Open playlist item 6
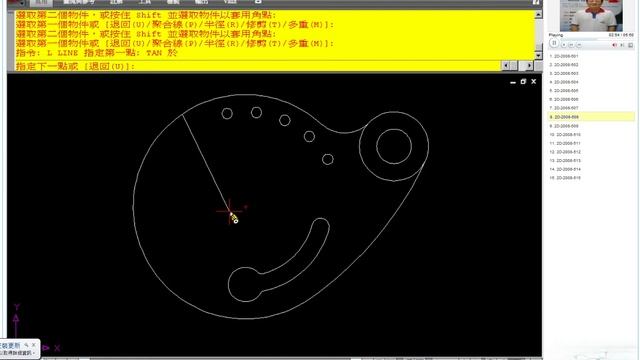The width and height of the screenshot is (640, 360). [x=564, y=99]
